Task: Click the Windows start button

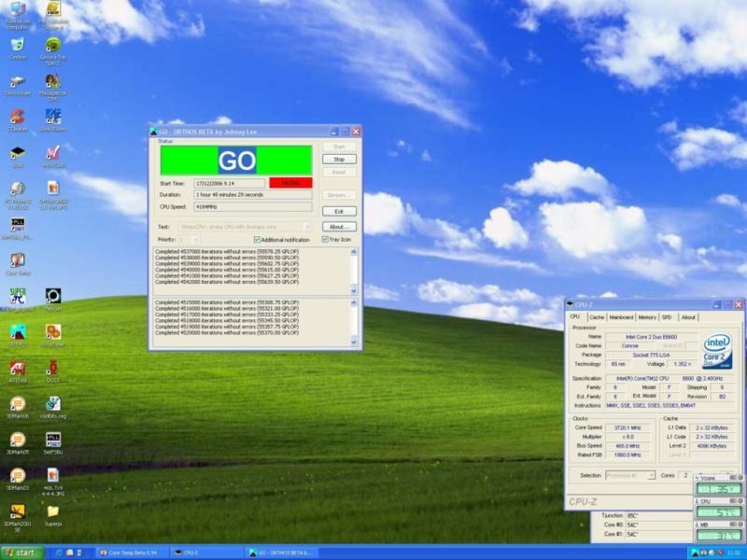Action: [21, 553]
